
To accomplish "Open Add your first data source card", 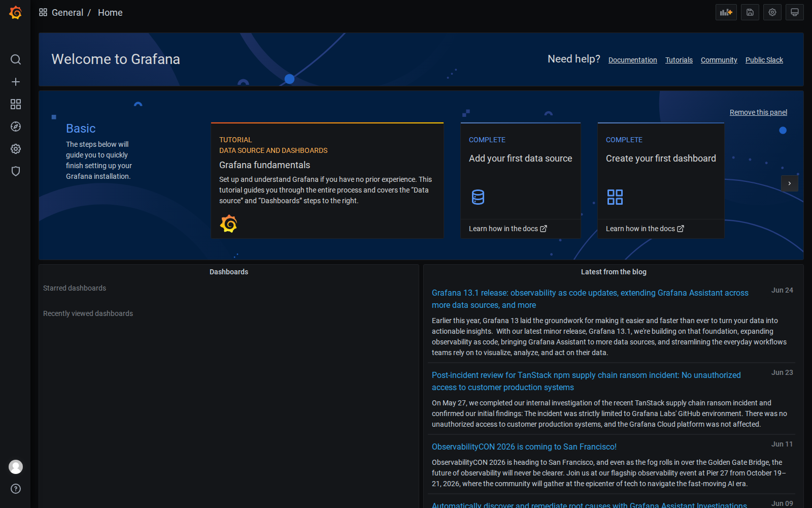I will pyautogui.click(x=521, y=180).
